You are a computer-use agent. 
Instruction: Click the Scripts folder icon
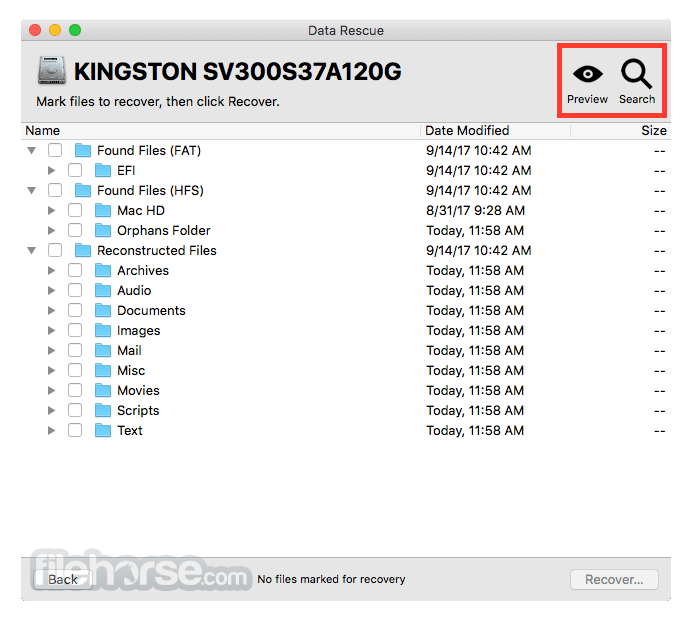pos(103,410)
